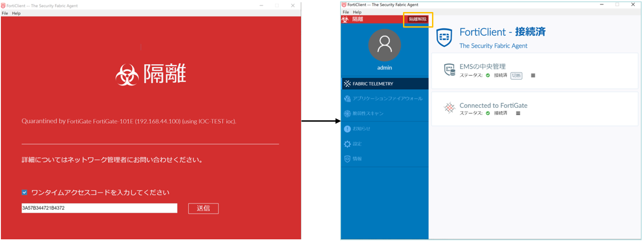Focus the one-time access code input field

pyautogui.click(x=100, y=208)
